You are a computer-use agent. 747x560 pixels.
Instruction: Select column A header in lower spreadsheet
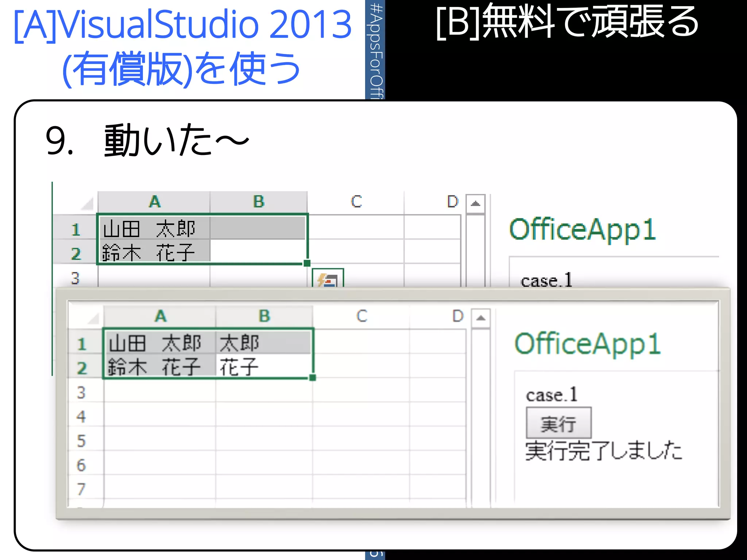(x=160, y=316)
